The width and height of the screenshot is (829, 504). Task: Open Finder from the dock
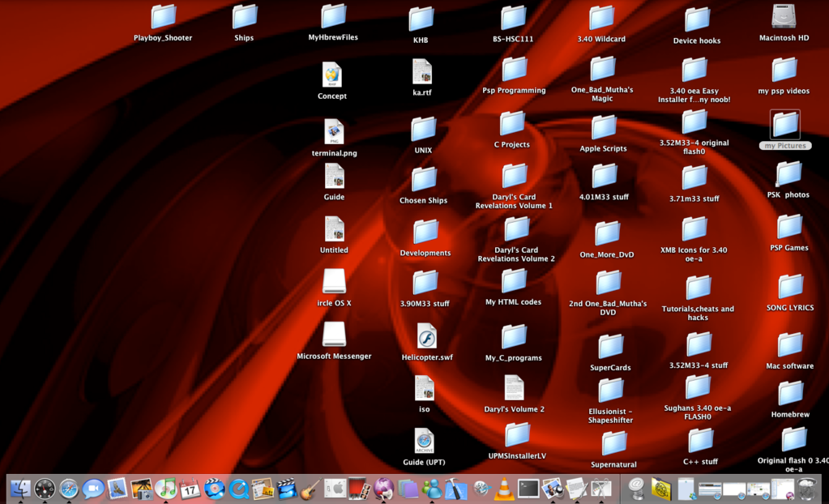tap(20, 489)
